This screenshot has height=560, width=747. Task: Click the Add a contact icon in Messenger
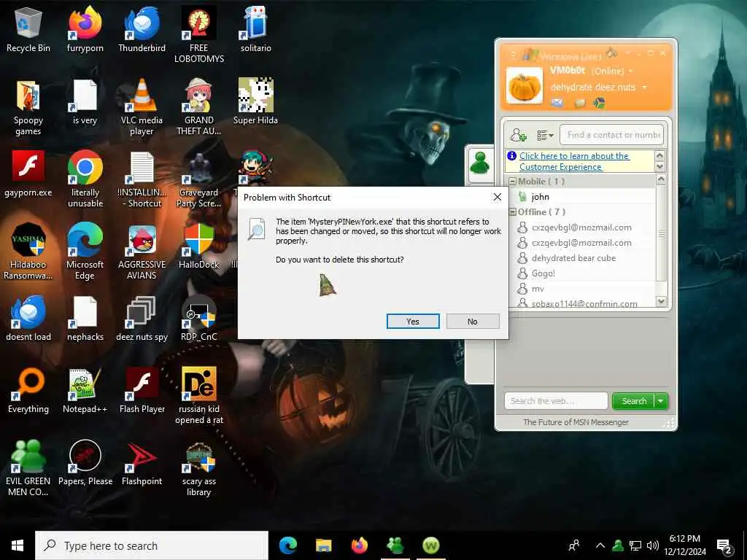point(518,136)
